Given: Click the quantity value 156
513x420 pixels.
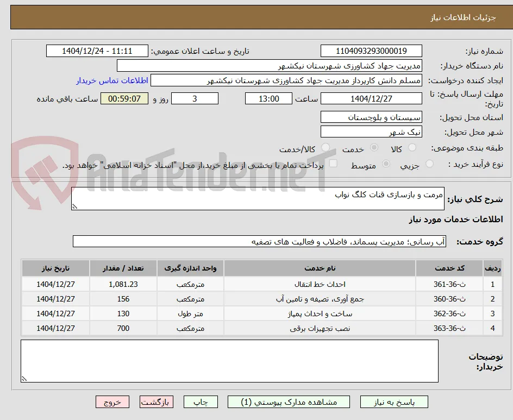Looking at the screenshot, I should point(123,299).
